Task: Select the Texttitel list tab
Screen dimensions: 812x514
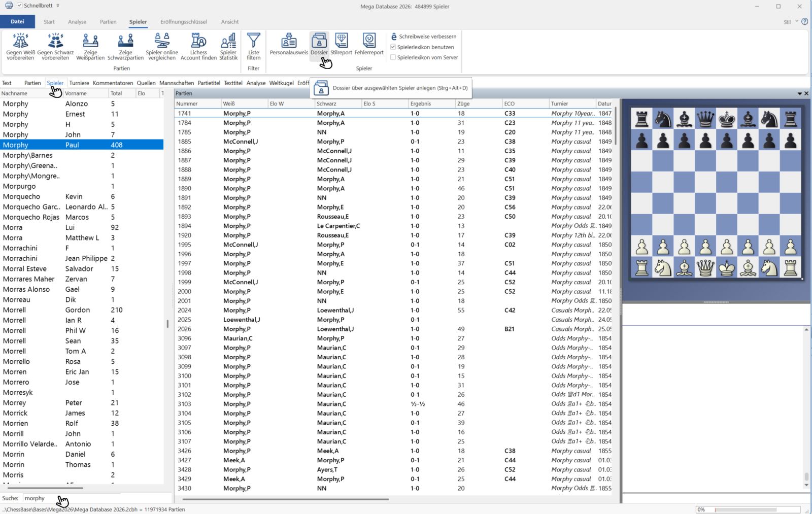Action: click(x=233, y=83)
